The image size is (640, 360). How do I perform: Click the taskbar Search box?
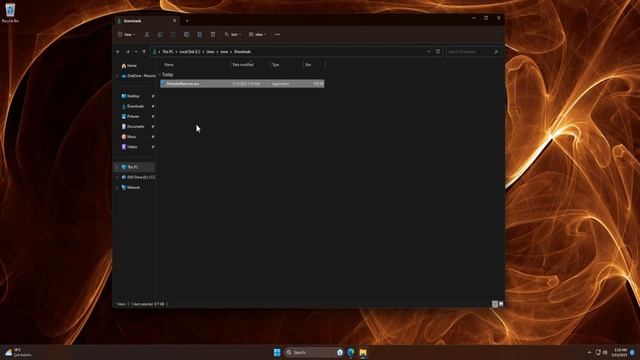(x=314, y=352)
